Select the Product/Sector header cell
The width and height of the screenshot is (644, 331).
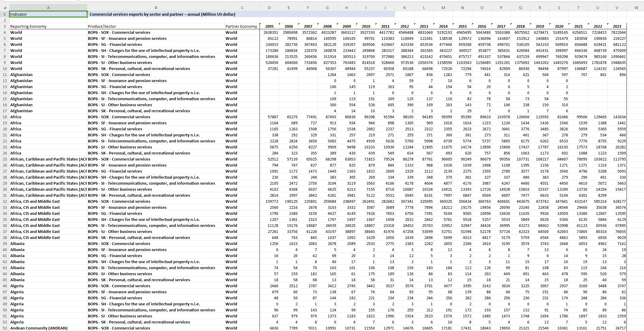click(102, 26)
